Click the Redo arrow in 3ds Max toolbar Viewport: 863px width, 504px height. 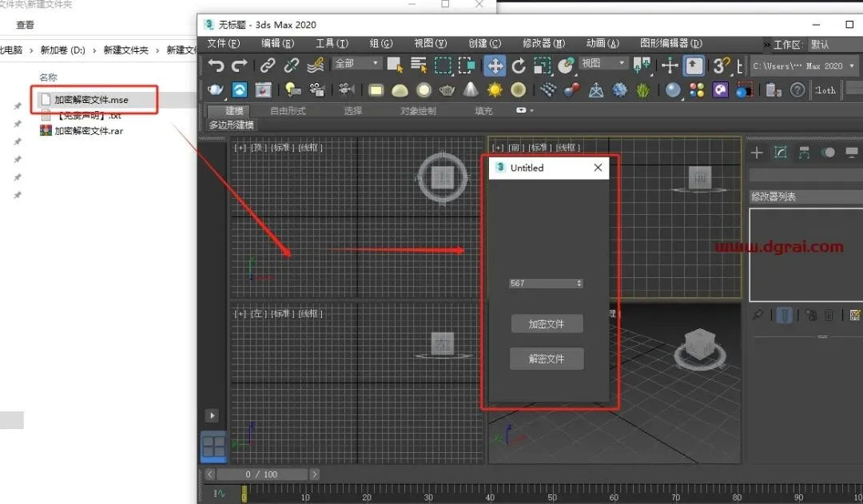[240, 66]
